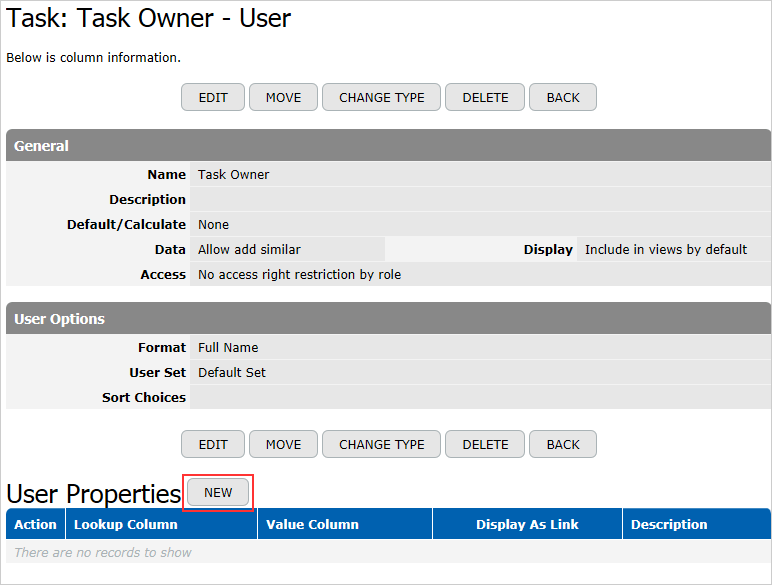The width and height of the screenshot is (772, 585).
Task: Click the 'None' Default/Calculate value
Action: pyautogui.click(x=213, y=225)
